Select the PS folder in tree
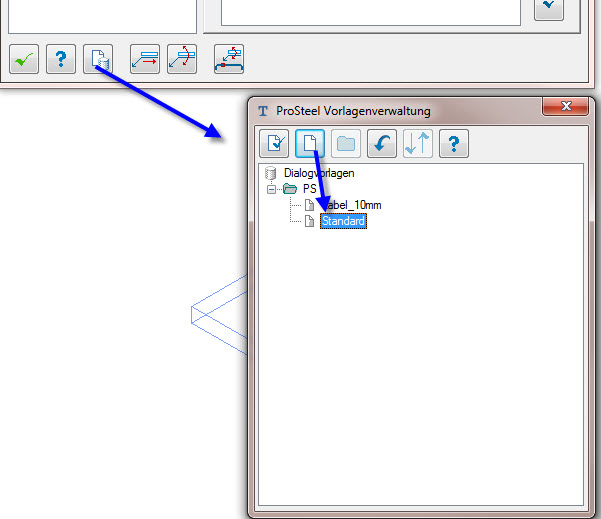 [x=309, y=189]
